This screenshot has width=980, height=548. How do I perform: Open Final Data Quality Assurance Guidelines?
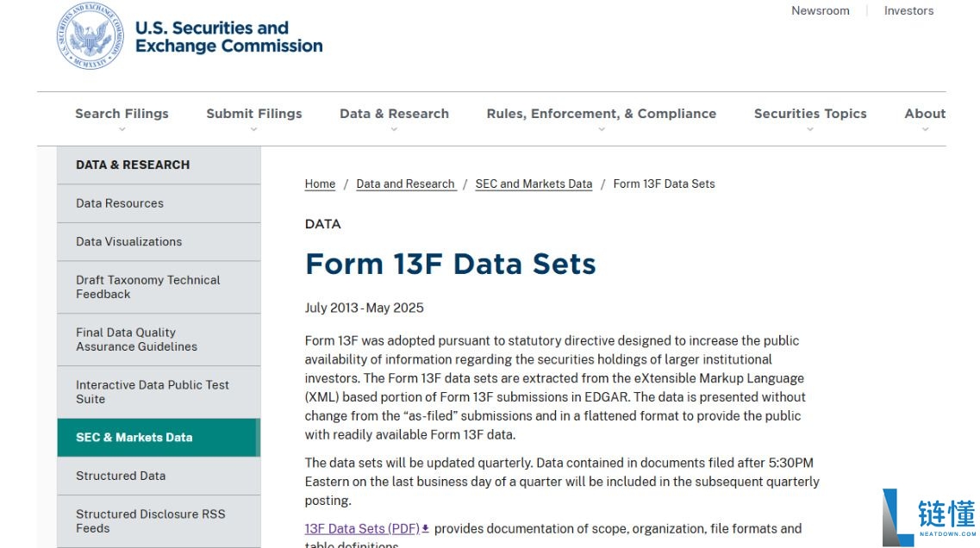[x=136, y=339]
